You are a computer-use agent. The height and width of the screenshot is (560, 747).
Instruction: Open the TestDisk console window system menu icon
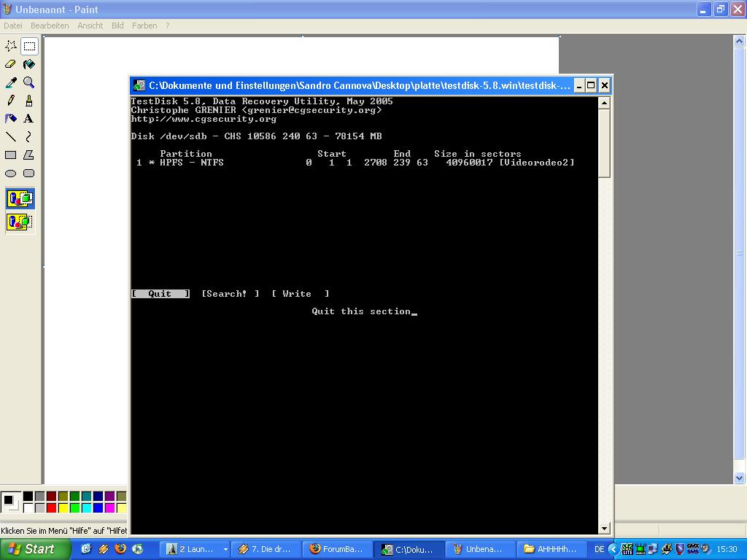pyautogui.click(x=139, y=85)
